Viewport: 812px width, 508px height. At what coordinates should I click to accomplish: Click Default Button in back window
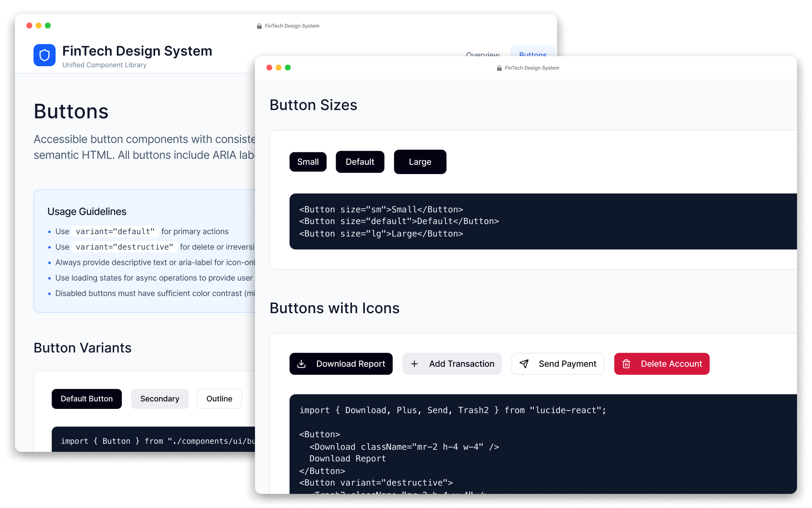tap(87, 399)
